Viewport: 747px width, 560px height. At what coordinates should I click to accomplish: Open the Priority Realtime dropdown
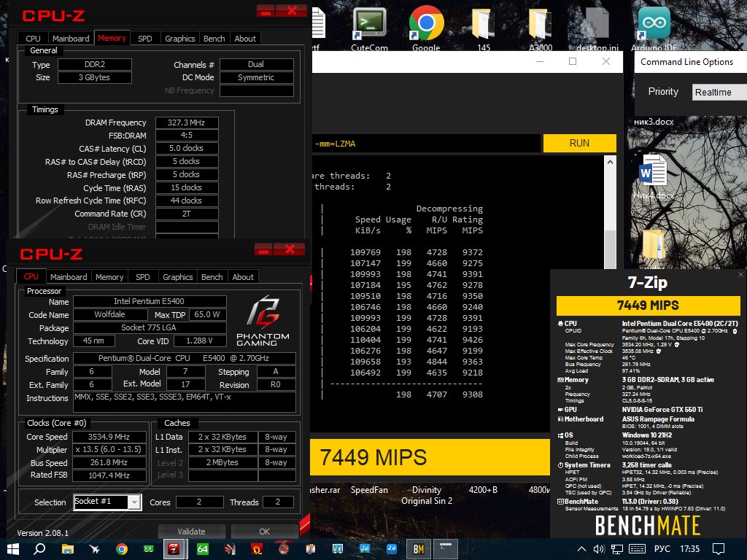coord(719,92)
